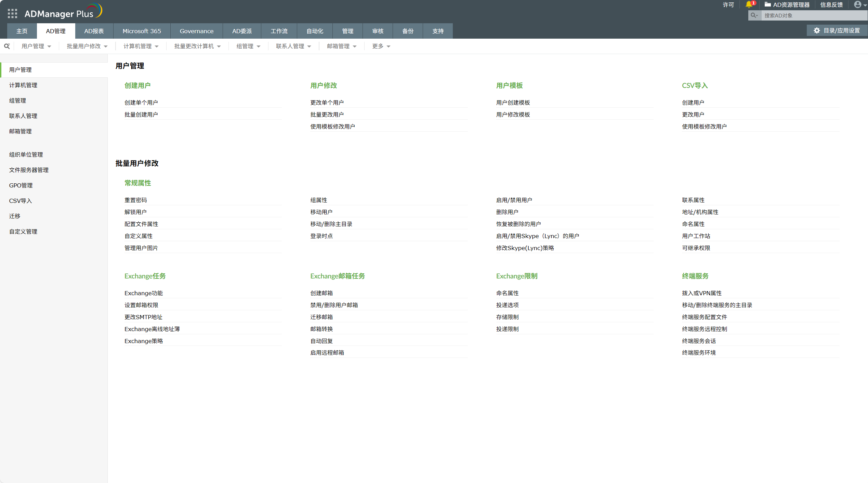Click the 创建单个用户 link
Image resolution: width=868 pixels, height=483 pixels.
pyautogui.click(x=141, y=103)
